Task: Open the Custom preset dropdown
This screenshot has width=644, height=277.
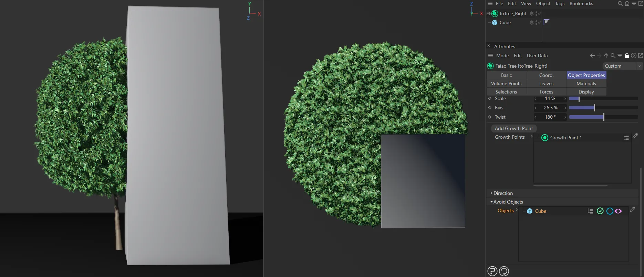Action: 623,66
